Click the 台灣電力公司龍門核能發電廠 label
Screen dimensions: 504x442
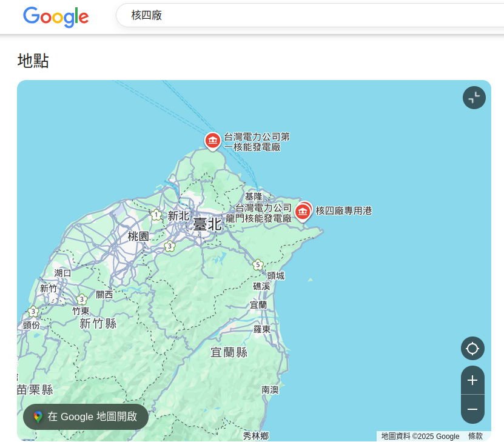click(259, 213)
